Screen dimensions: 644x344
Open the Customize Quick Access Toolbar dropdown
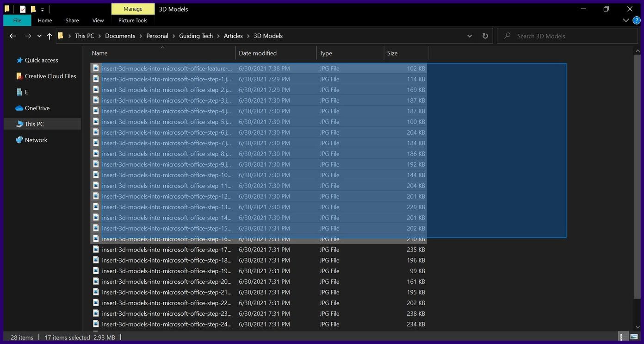(43, 10)
